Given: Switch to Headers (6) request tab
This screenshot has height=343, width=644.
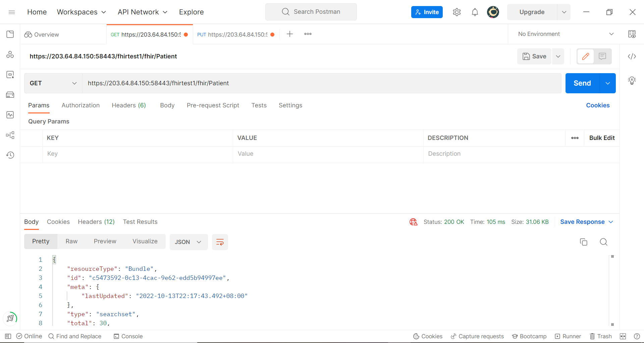Looking at the screenshot, I should click(x=129, y=105).
